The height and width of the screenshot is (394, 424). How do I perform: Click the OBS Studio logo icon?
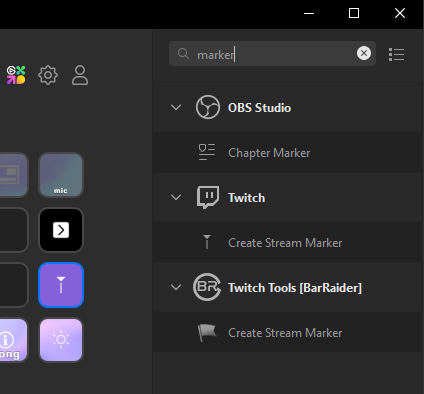208,107
